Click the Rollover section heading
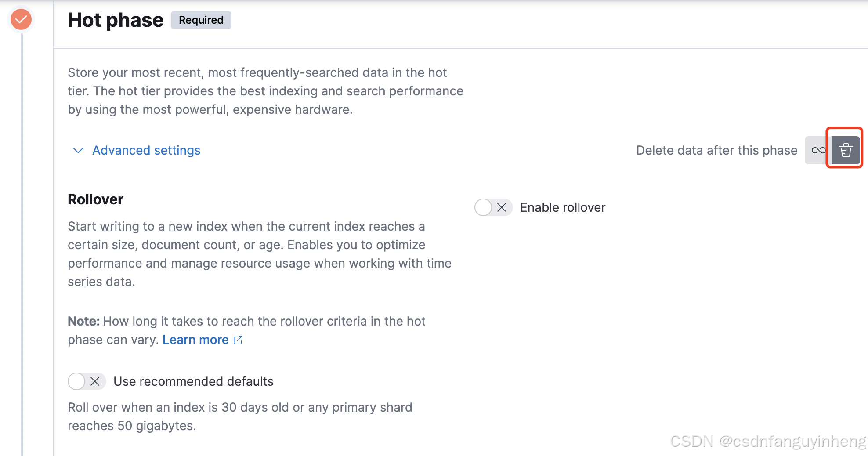The width and height of the screenshot is (868, 456). tap(95, 199)
